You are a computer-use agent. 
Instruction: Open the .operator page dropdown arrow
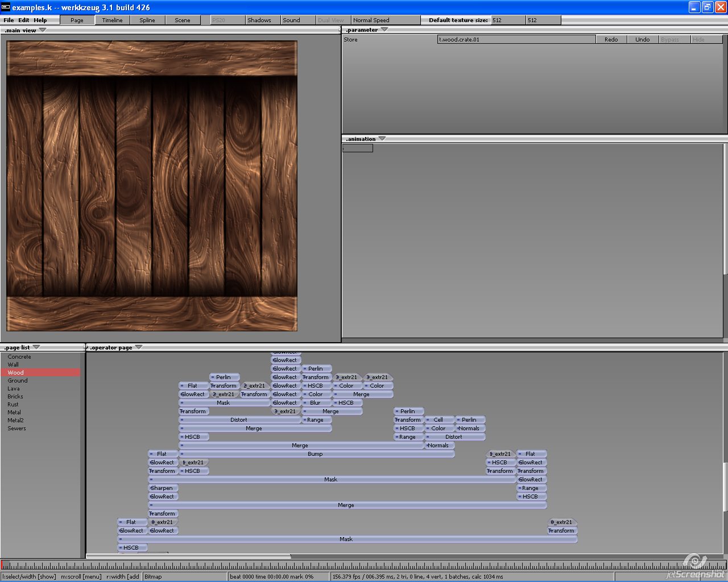coord(138,347)
